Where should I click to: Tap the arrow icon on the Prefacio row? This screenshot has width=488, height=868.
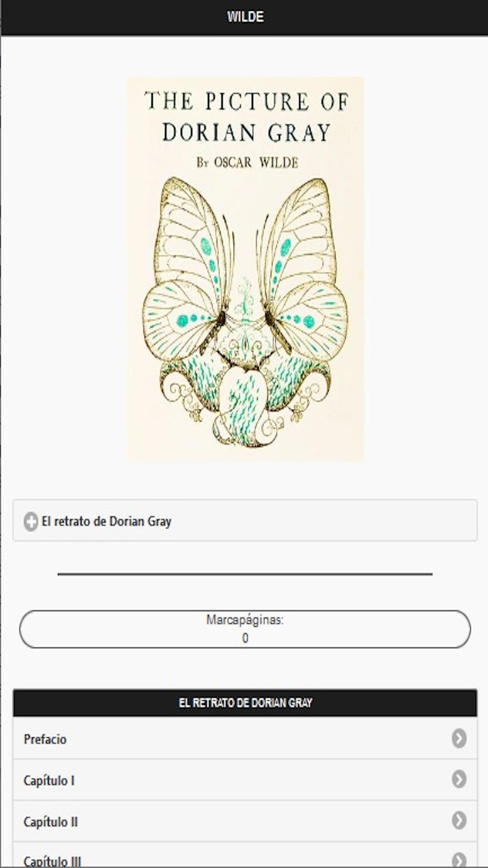(459, 738)
